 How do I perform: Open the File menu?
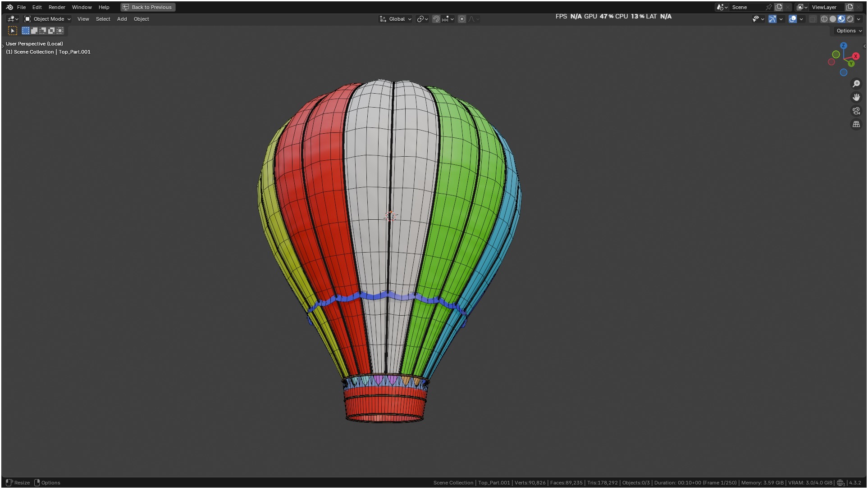[21, 7]
